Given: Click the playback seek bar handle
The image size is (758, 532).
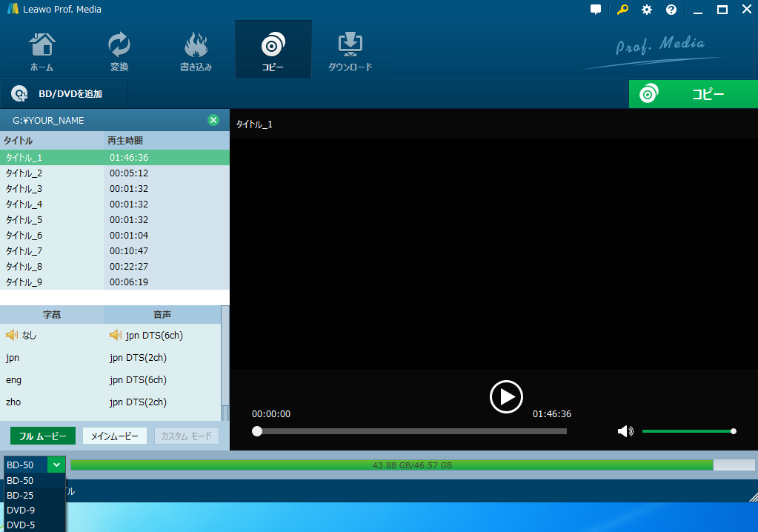Looking at the screenshot, I should pyautogui.click(x=257, y=431).
